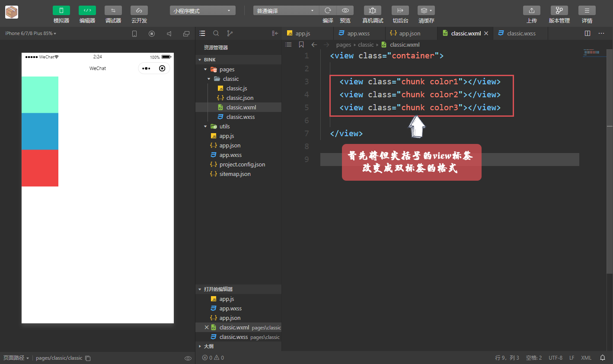Click the simulator device rotate icon
613x364 pixels.
pos(134,33)
